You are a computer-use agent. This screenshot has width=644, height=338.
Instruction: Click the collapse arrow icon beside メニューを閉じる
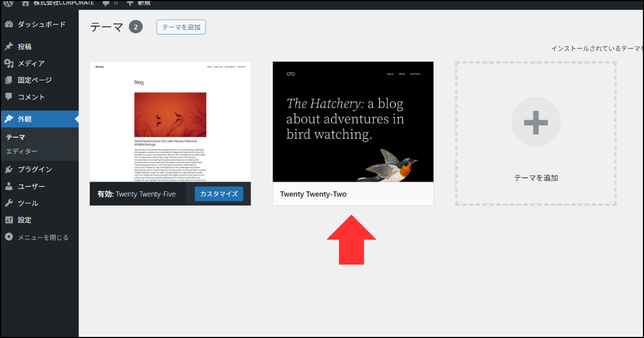click(9, 237)
